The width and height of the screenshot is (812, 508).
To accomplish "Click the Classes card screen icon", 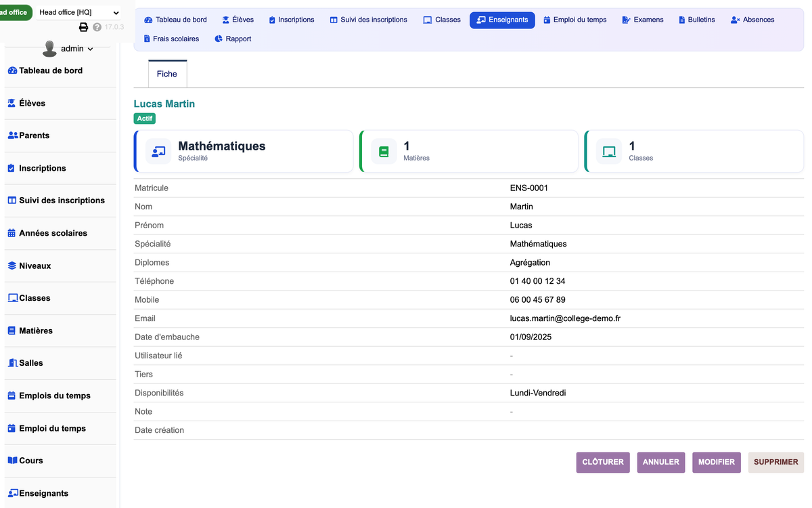I will (x=609, y=152).
